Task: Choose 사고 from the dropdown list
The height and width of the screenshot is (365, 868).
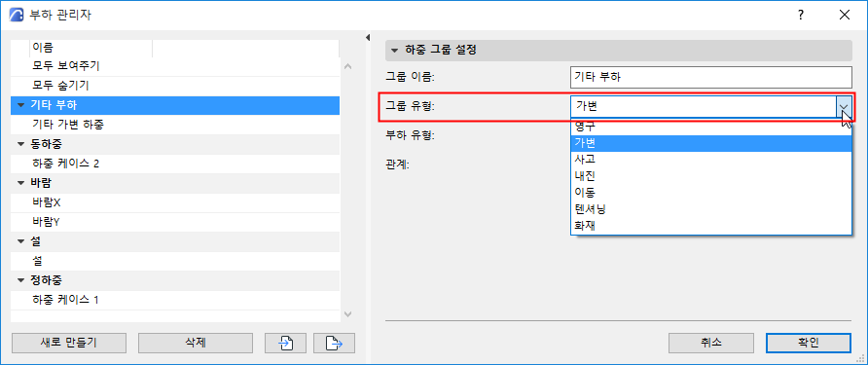Action: tap(710, 160)
